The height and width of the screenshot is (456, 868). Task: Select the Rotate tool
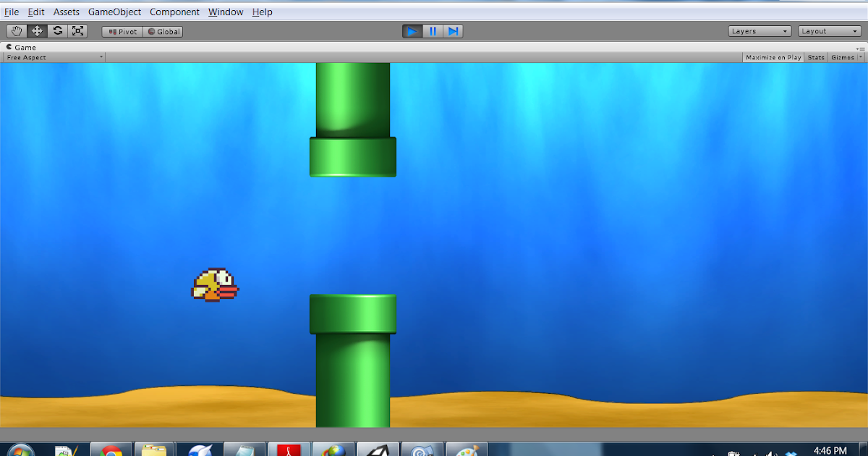(57, 31)
